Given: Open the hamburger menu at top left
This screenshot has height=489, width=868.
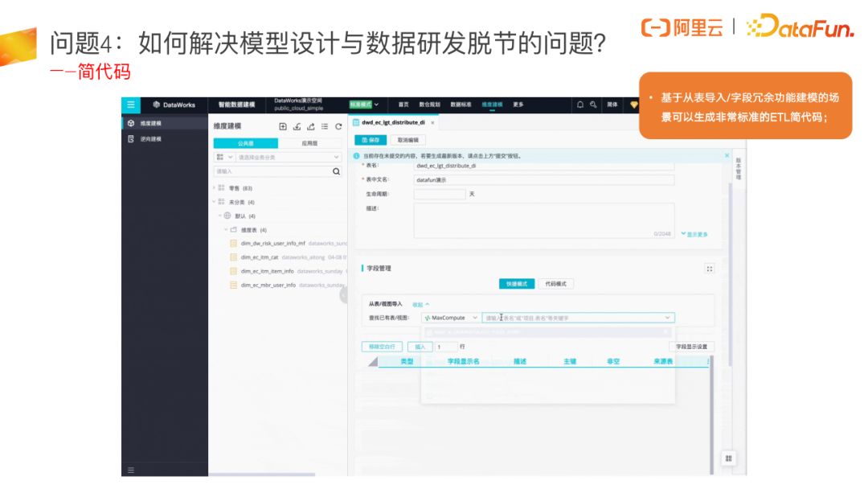Looking at the screenshot, I should tap(131, 105).
